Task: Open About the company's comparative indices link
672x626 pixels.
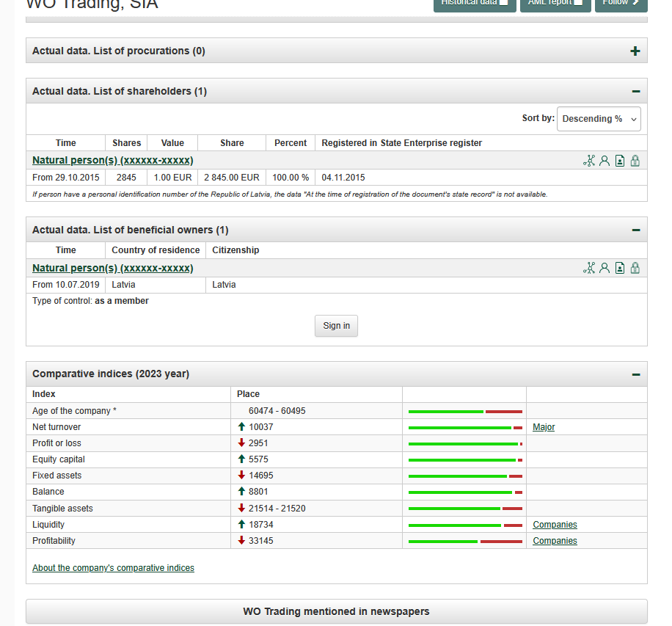Action: (113, 568)
